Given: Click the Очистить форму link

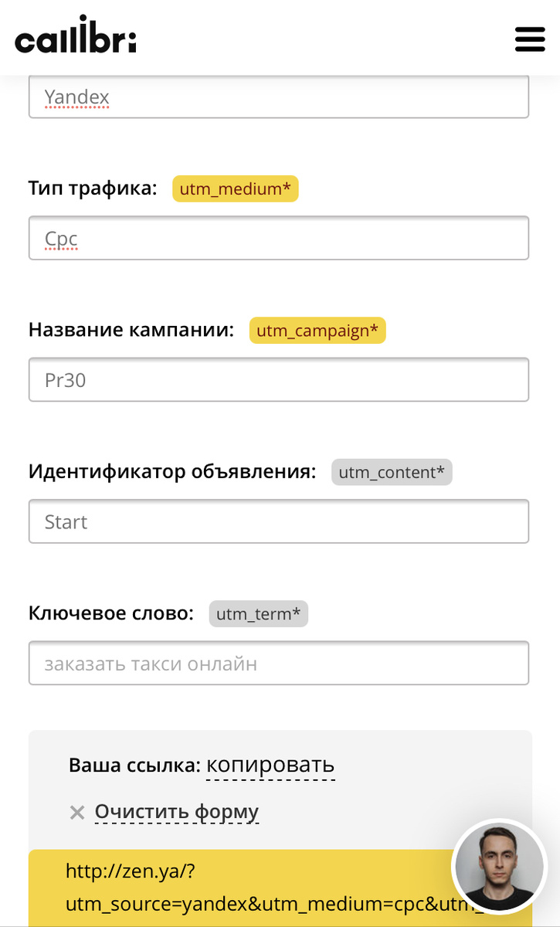Looking at the screenshot, I should 176,812.
